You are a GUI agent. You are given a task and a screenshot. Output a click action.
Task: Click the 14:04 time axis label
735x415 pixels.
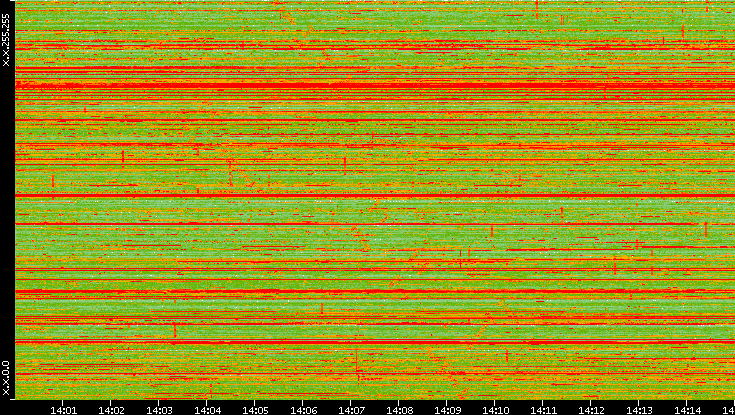[x=207, y=410]
